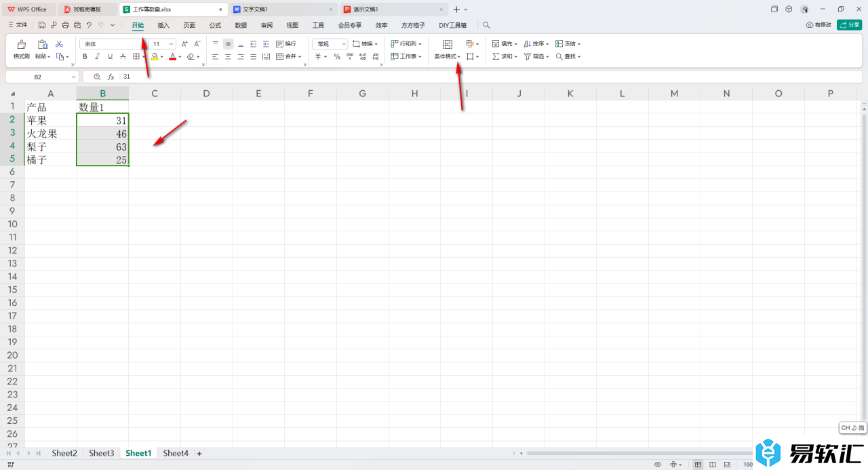Click the Print Preview icon
Image resolution: width=868 pixels, height=470 pixels.
tap(77, 25)
